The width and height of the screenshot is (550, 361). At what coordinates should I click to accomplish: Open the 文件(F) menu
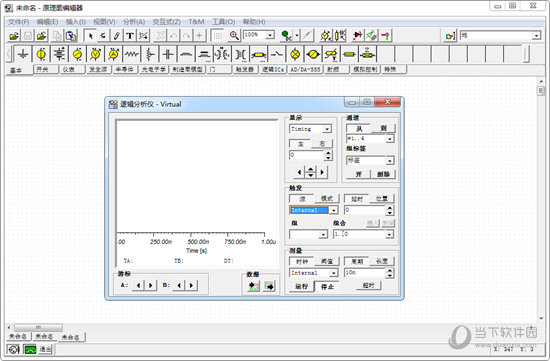[x=19, y=22]
